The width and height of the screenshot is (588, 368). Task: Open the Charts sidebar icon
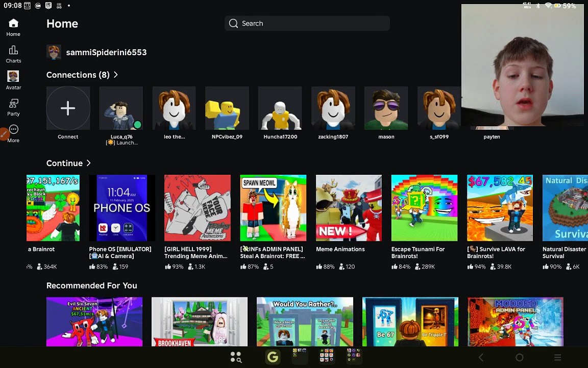pos(13,54)
